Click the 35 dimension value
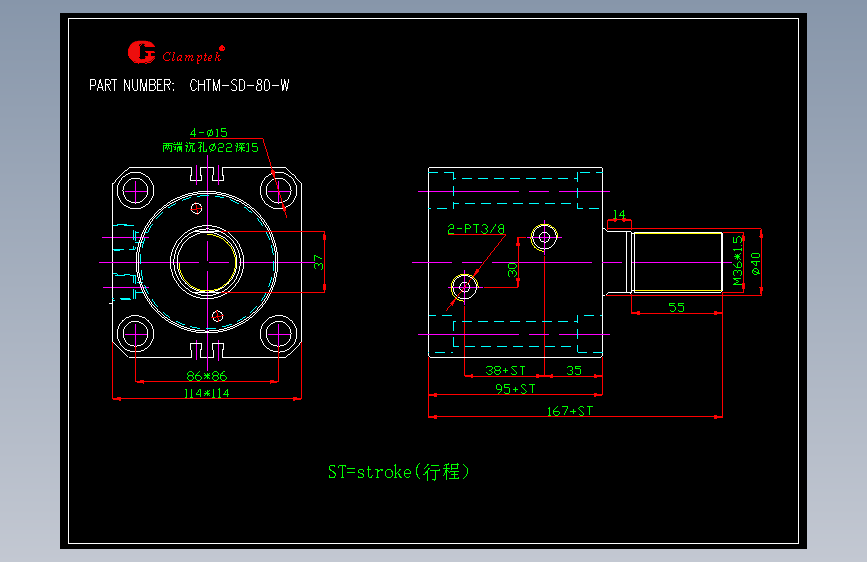867x562 pixels. (574, 371)
